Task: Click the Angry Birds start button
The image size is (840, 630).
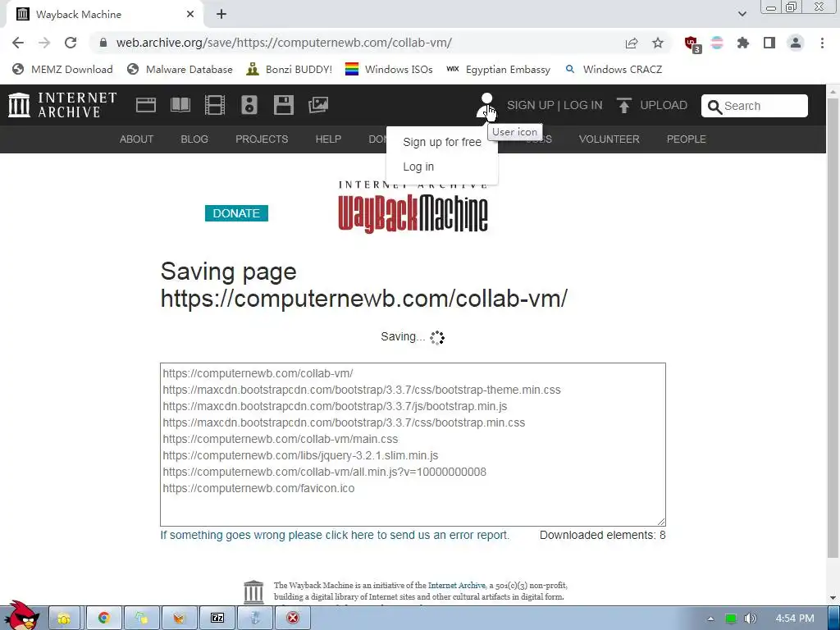Action: [22, 615]
